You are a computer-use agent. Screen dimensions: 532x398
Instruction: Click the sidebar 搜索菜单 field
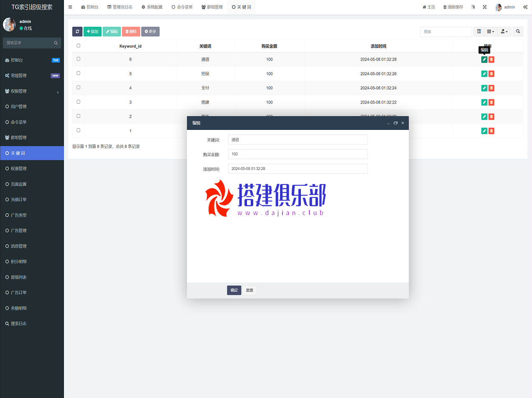point(28,43)
